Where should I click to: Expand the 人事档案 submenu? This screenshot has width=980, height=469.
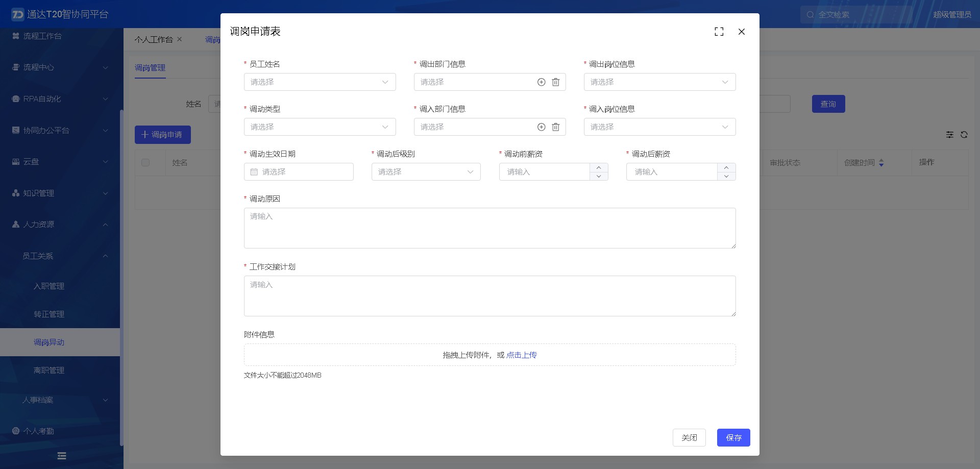[106, 400]
